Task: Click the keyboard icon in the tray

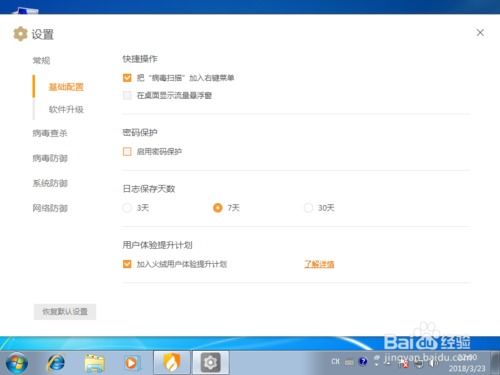Action: coord(349,362)
